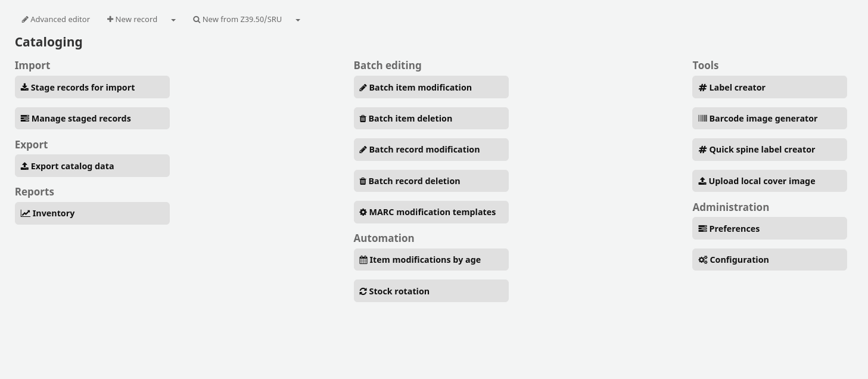868x379 pixels.
Task: Expand the New from Z39.50/SRU dropdown arrow
Action: click(298, 20)
